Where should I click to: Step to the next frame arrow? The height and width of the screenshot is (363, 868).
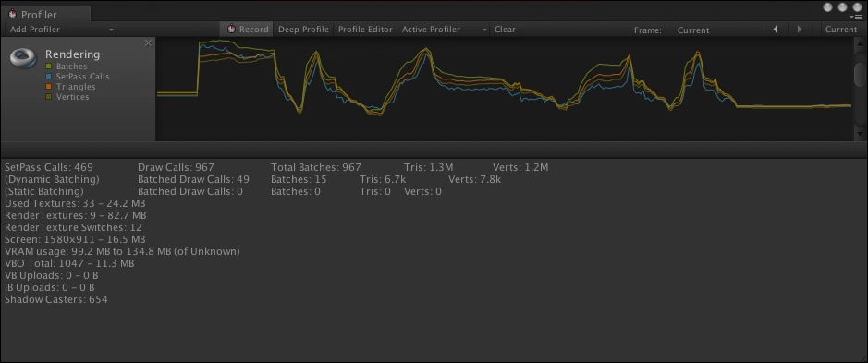(x=800, y=30)
